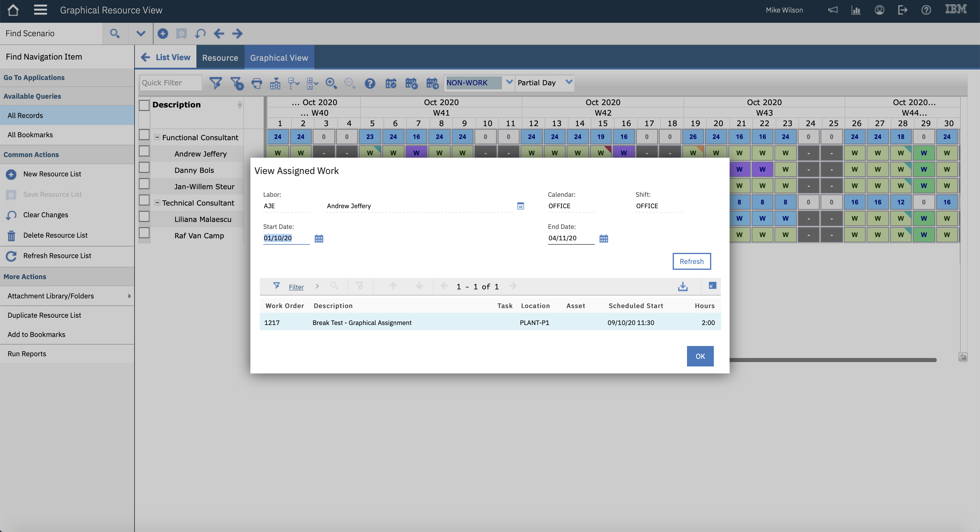This screenshot has height=532, width=980.
Task: Check the Andrew Jeffery row checkbox
Action: coord(144,151)
